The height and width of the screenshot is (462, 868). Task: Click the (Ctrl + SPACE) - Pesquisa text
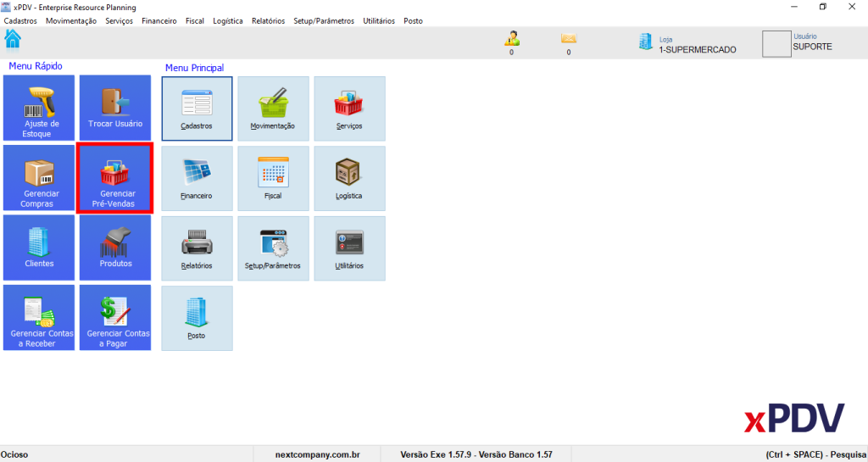(816, 455)
